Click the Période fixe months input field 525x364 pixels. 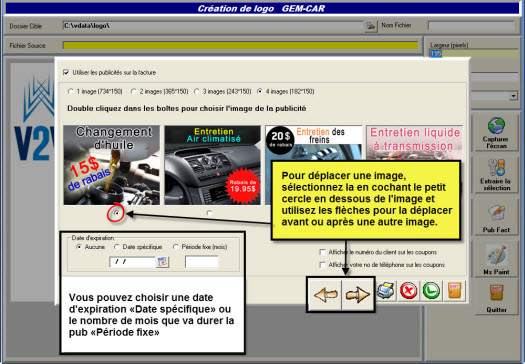202,262
